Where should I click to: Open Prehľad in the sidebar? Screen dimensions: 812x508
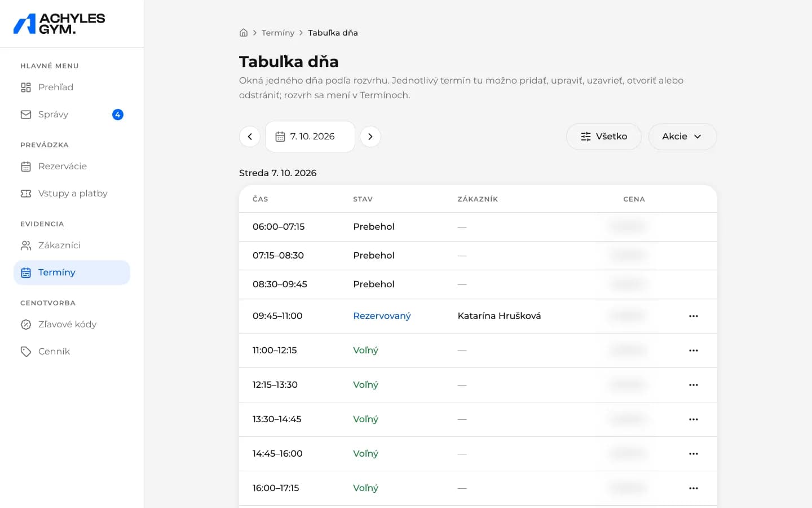coord(72,87)
